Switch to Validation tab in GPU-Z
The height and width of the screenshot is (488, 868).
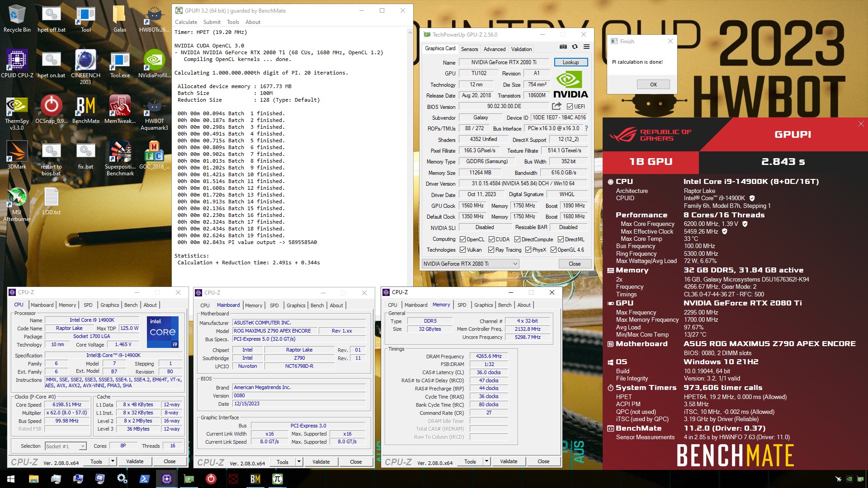[521, 49]
